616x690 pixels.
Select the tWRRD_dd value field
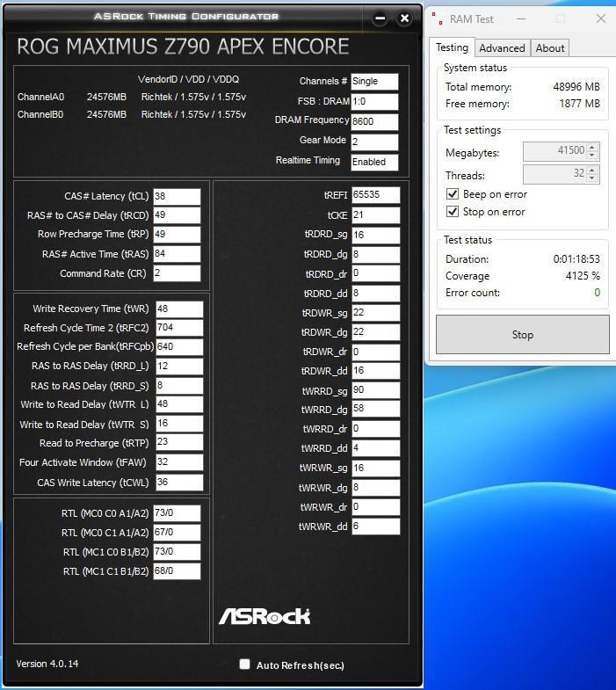tap(376, 448)
